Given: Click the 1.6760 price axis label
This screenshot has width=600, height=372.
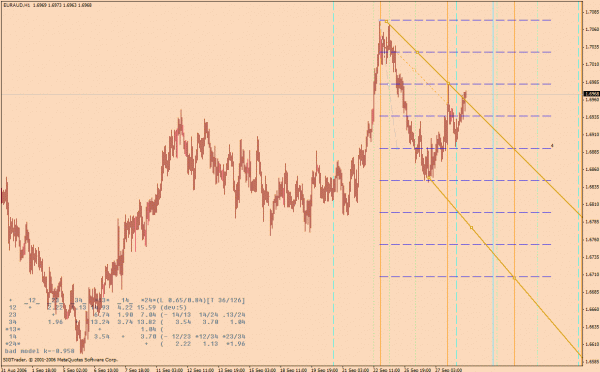Looking at the screenshot, I should (592, 239).
